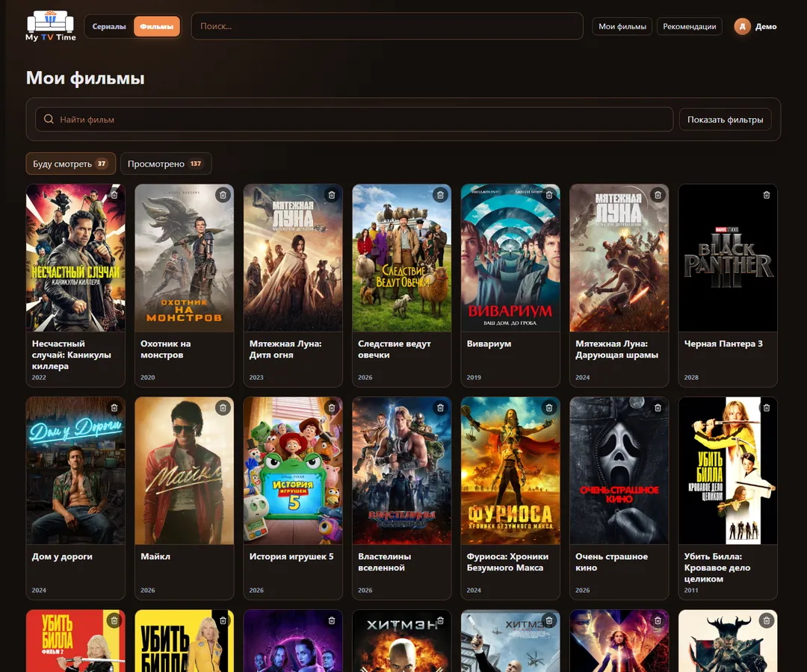Click trash icon on horned creature poster

click(x=767, y=620)
